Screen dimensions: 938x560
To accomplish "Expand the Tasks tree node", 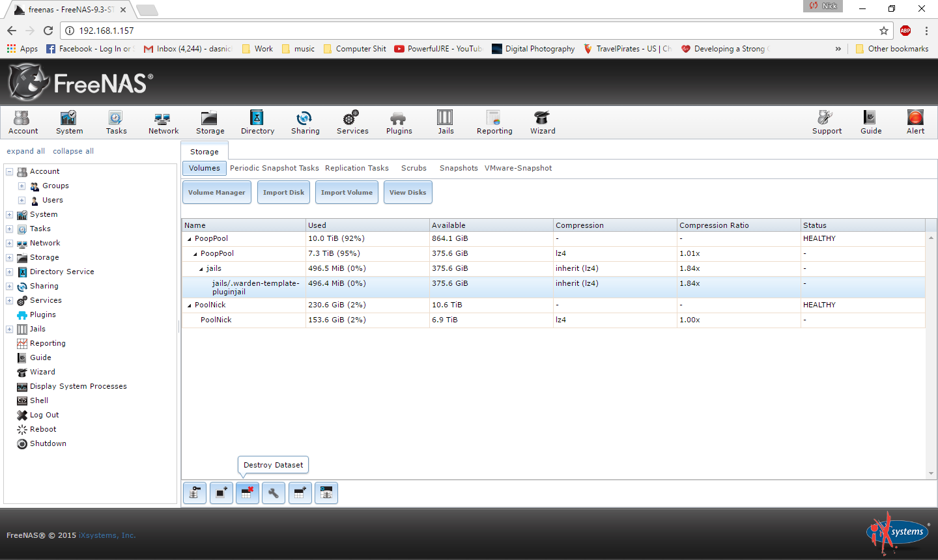I will point(10,229).
